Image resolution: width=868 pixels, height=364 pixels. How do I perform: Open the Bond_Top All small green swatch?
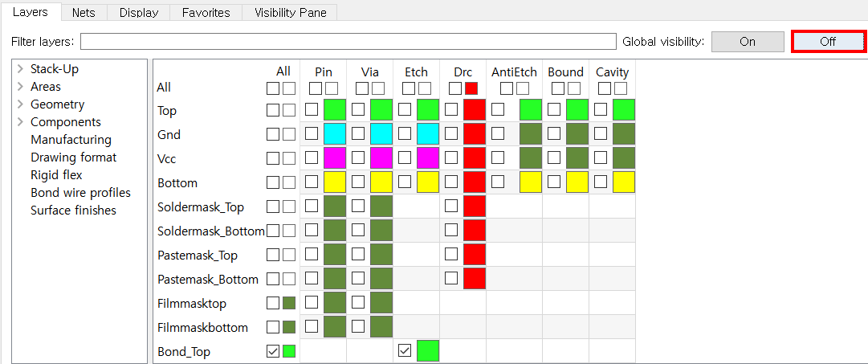pyautogui.click(x=289, y=350)
